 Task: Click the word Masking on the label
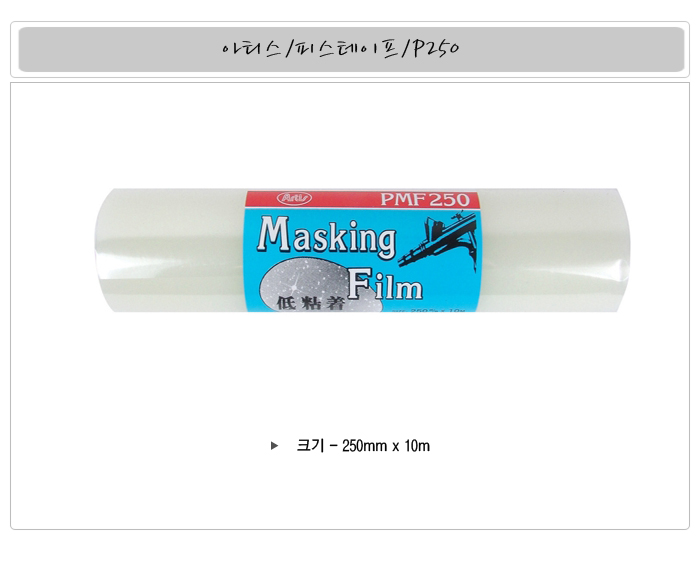[x=327, y=237]
